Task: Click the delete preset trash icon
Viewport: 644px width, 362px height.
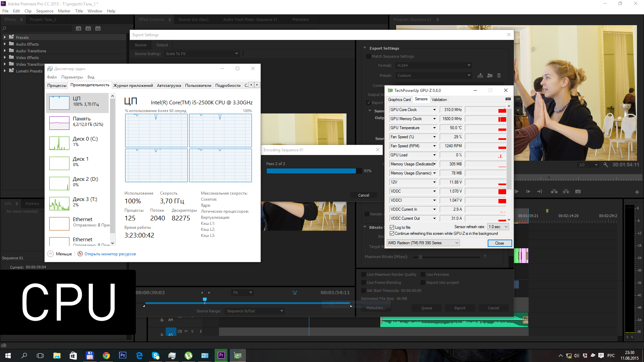Action: point(499,75)
